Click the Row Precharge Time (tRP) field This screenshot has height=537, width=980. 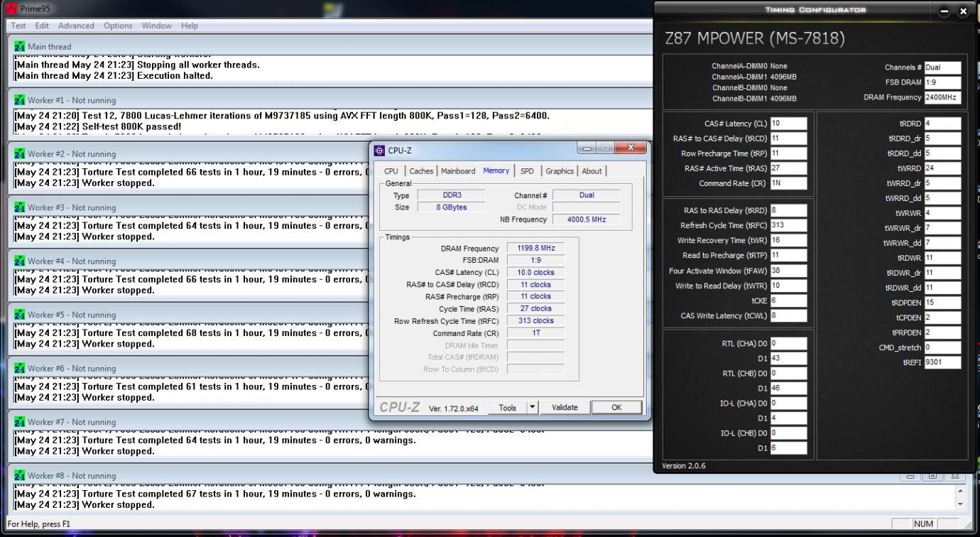pyautogui.click(x=788, y=153)
